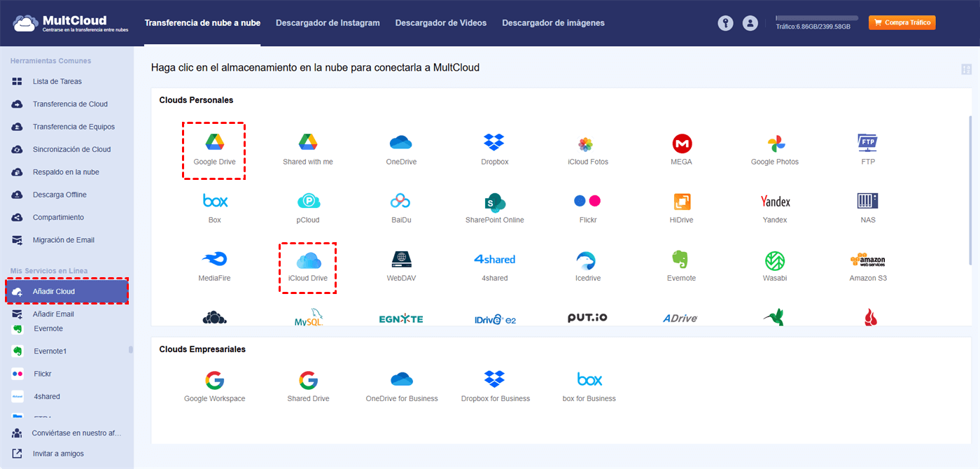
Task: Choose the Shared with me cloud
Action: point(308,143)
